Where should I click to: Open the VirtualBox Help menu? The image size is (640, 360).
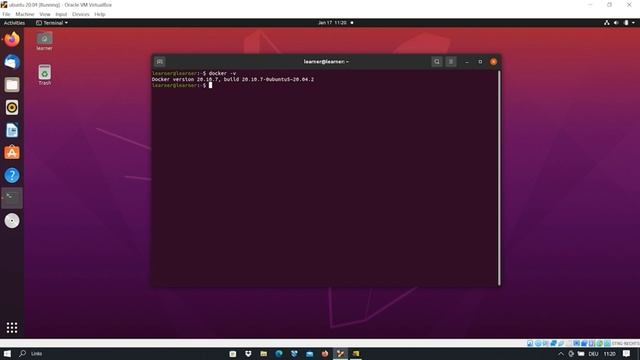tap(100, 14)
